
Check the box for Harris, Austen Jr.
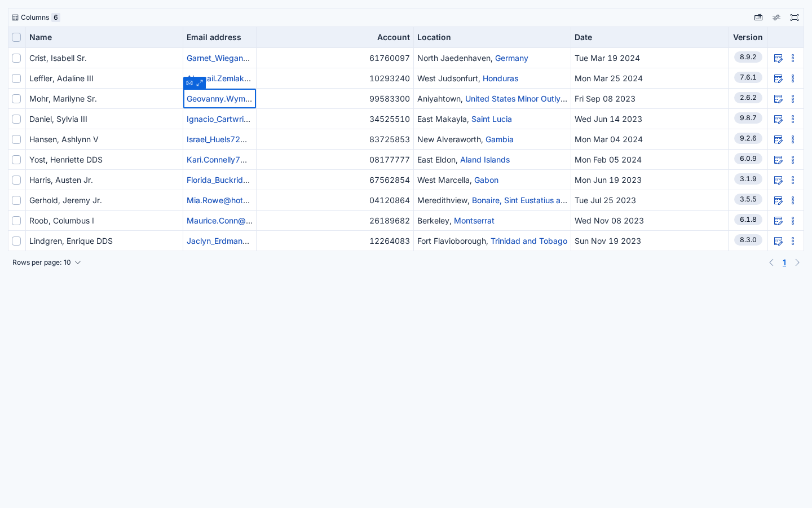(x=16, y=180)
